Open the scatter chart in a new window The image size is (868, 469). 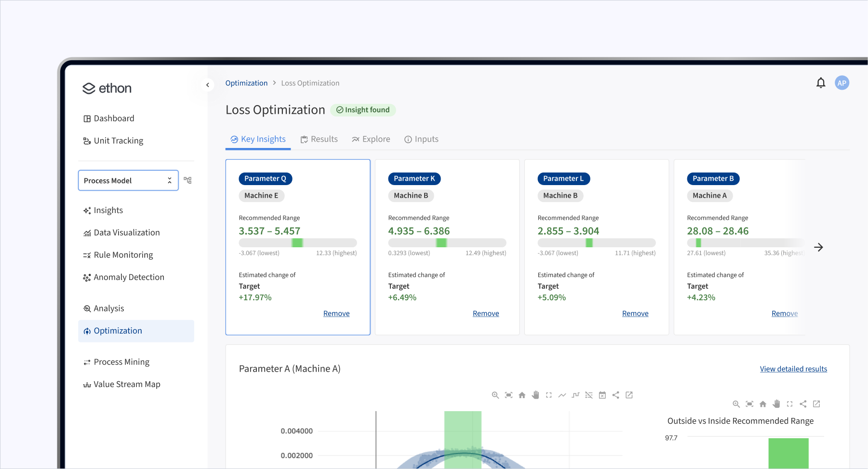point(629,395)
